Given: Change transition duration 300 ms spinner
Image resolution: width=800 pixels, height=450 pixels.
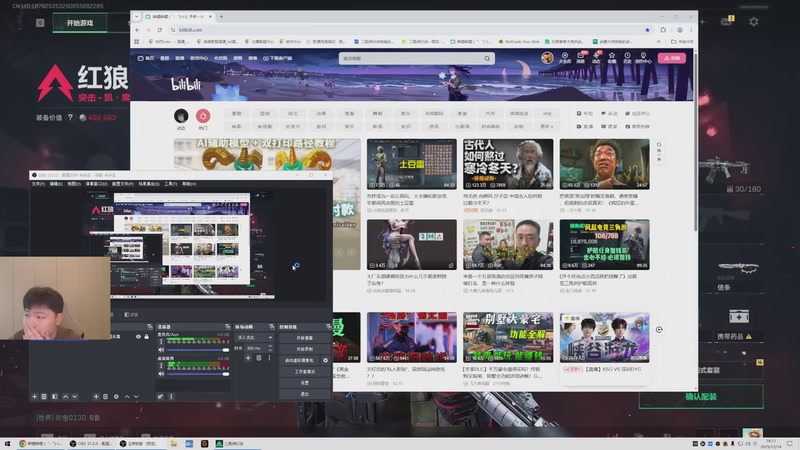Looking at the screenshot, I should point(259,348).
